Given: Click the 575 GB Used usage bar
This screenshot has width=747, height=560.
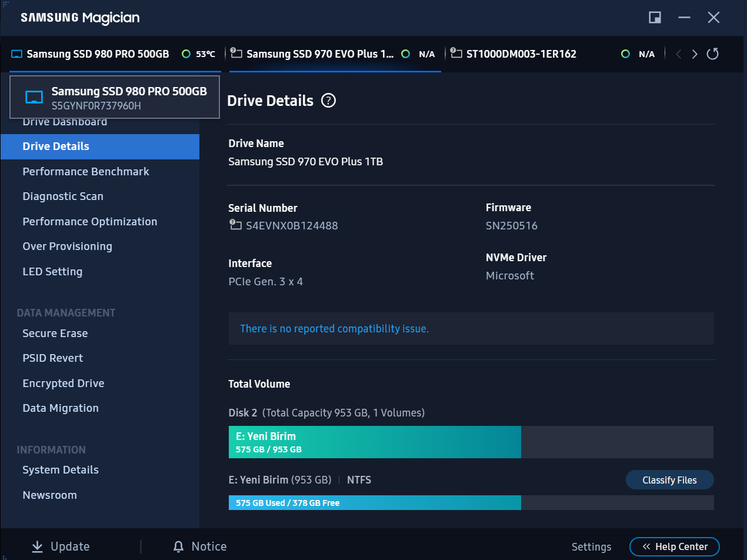Looking at the screenshot, I should pos(471,503).
